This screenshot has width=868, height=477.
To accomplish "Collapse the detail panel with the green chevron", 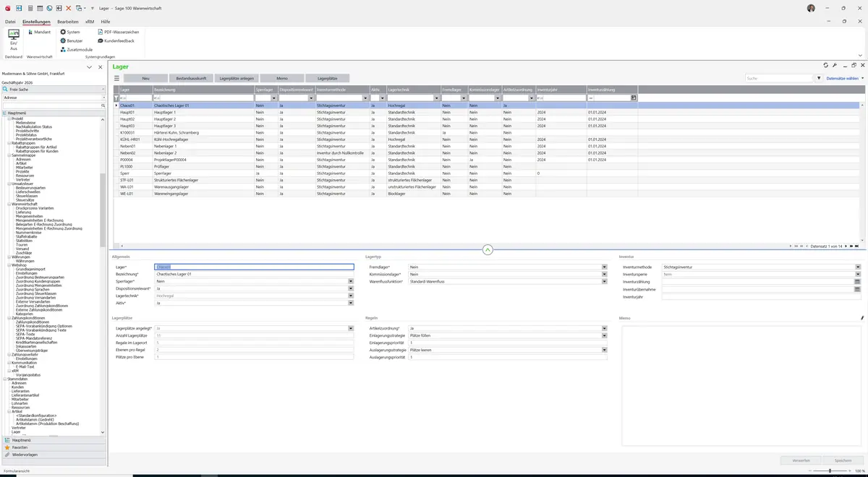I will pos(488,250).
